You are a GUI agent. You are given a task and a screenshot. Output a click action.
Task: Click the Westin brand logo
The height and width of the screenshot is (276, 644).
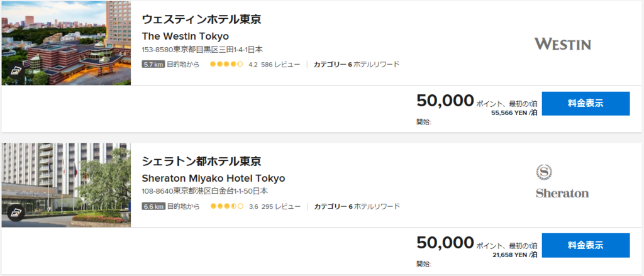[x=562, y=44]
